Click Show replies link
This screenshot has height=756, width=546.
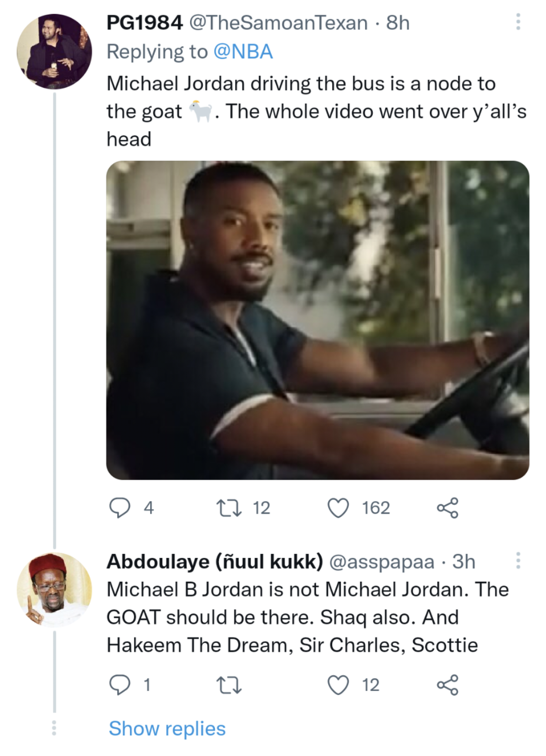click(x=167, y=729)
